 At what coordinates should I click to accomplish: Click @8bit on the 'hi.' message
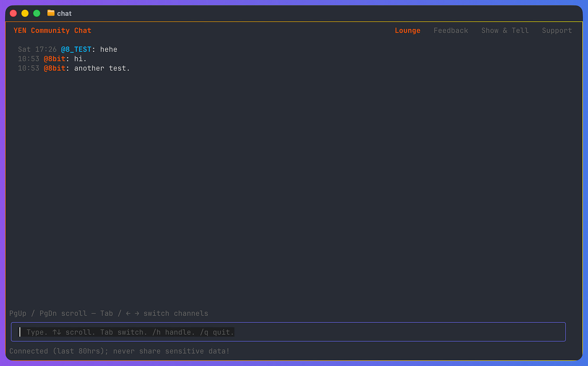pos(55,59)
